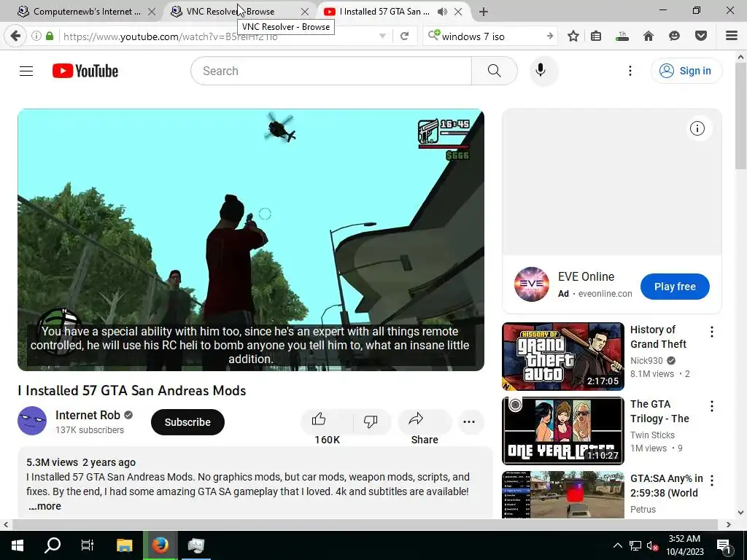
Task: Click the search engine icon in search box
Action: pyautogui.click(x=433, y=35)
